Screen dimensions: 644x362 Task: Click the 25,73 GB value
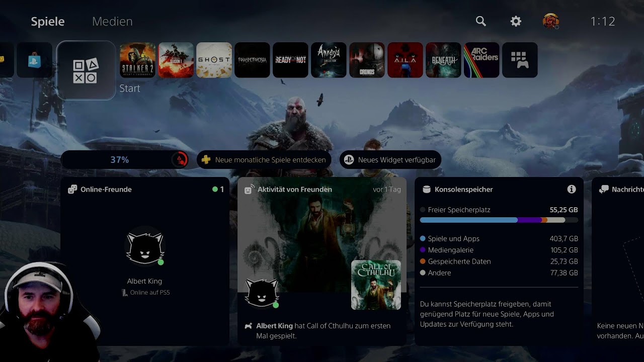tap(564, 261)
